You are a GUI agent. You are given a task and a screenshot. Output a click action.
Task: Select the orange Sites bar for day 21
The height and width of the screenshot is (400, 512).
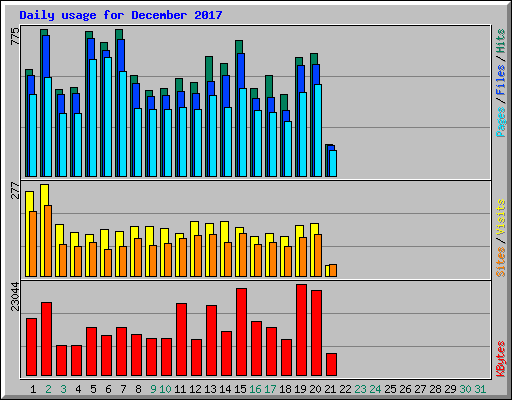coord(333,271)
